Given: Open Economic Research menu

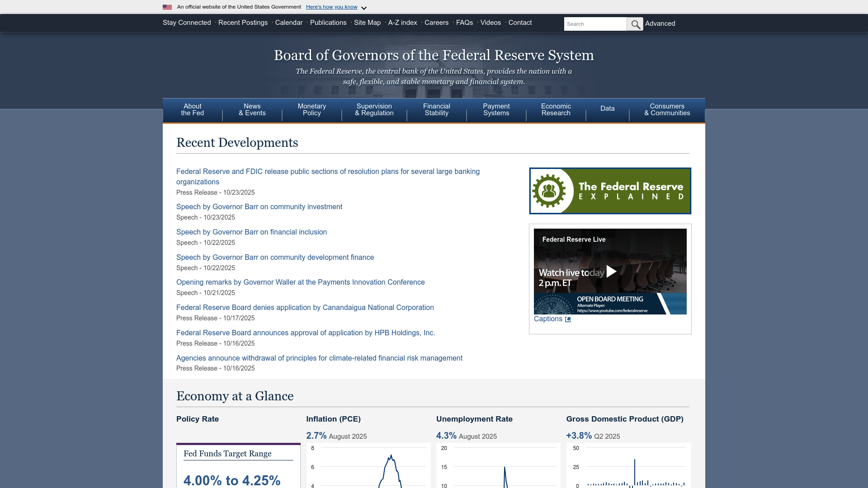Looking at the screenshot, I should [x=556, y=110].
